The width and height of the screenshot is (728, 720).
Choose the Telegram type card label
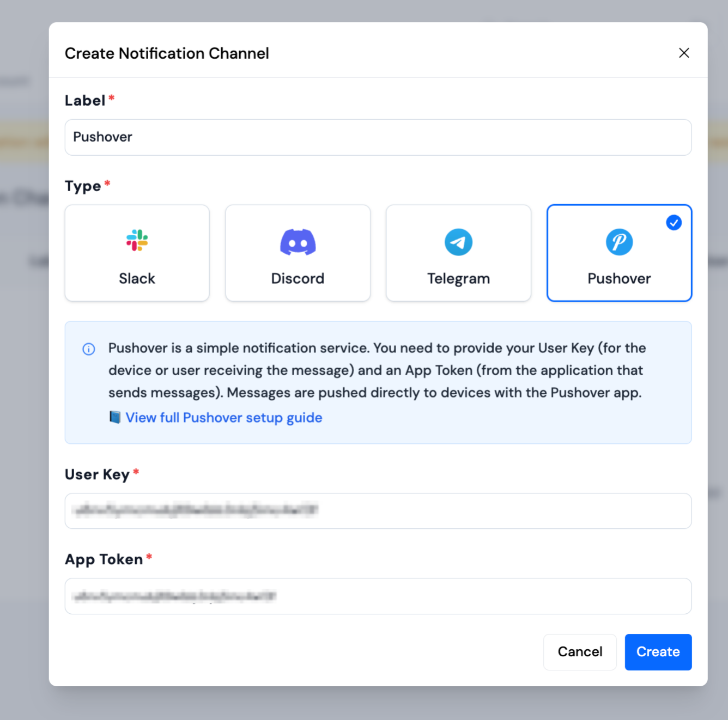(458, 278)
